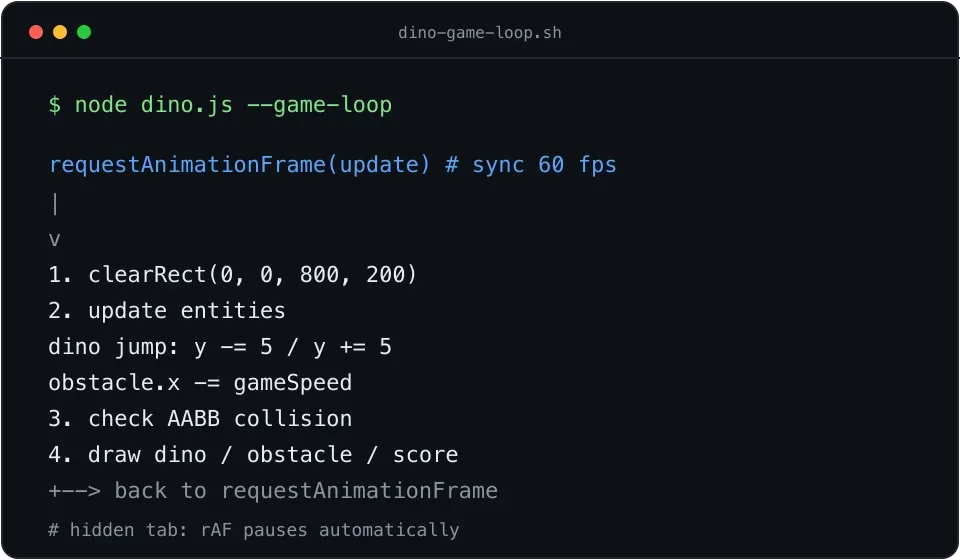The image size is (960, 560).
Task: Click the title dino-game-loop.sh
Action: click(479, 32)
